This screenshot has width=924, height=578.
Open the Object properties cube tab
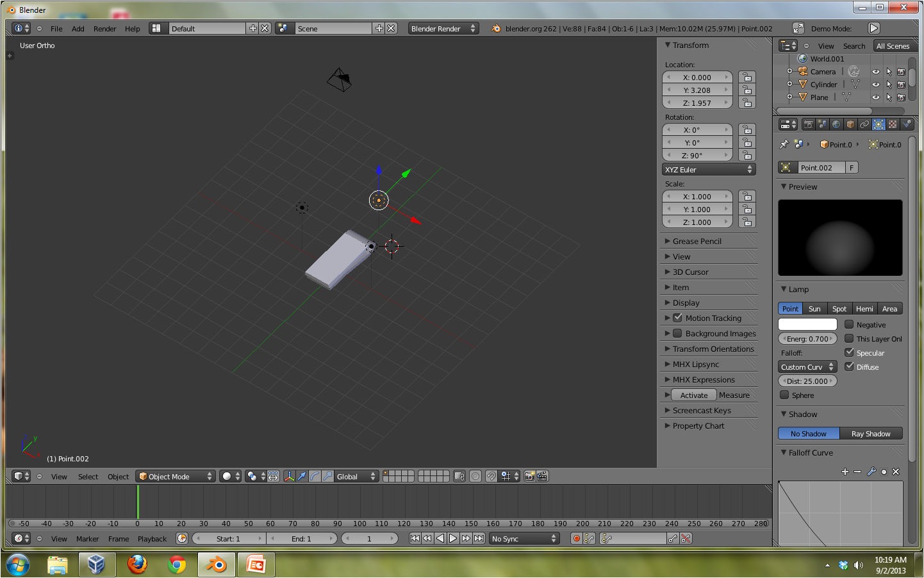pyautogui.click(x=850, y=124)
